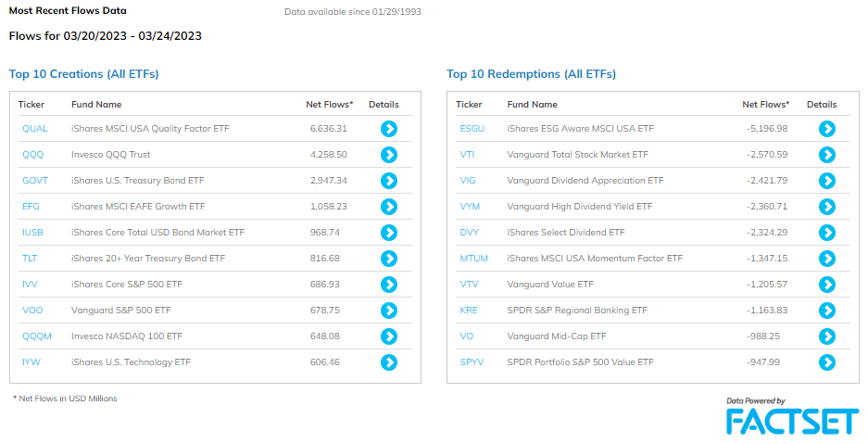Open the VIG ticker link

pyautogui.click(x=468, y=181)
